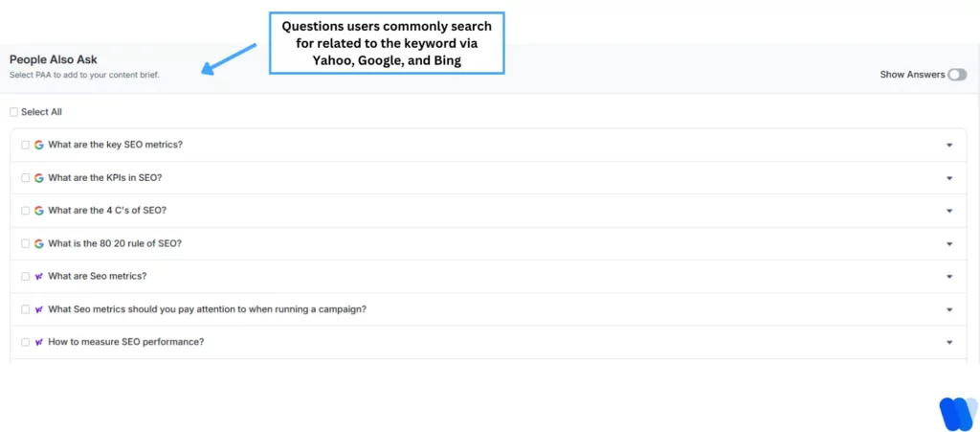Expand 'What are the key SEO metrics?' arrow

tap(949, 145)
